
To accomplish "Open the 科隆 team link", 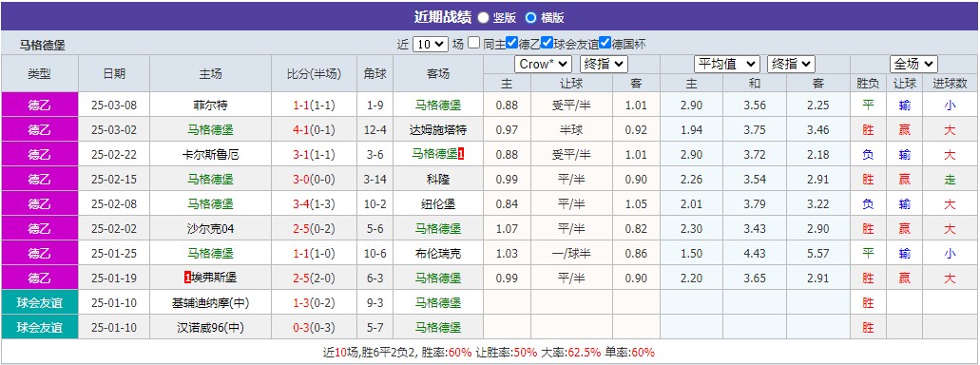I will [437, 180].
